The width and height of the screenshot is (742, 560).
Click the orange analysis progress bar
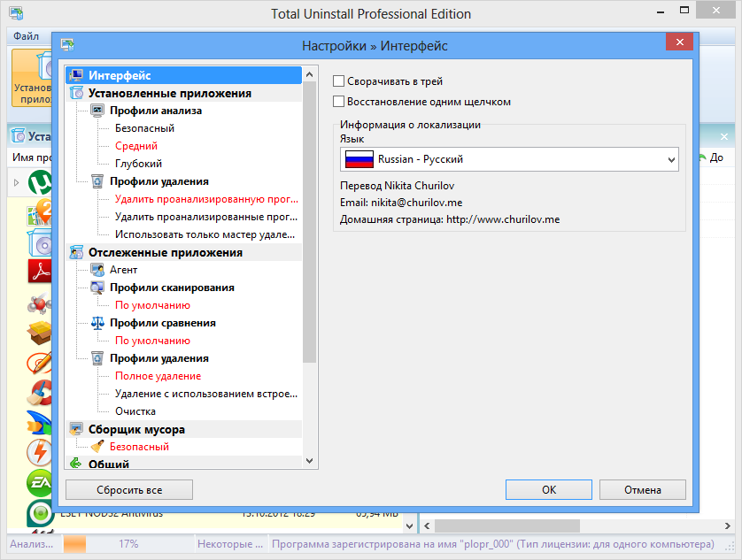(x=74, y=544)
